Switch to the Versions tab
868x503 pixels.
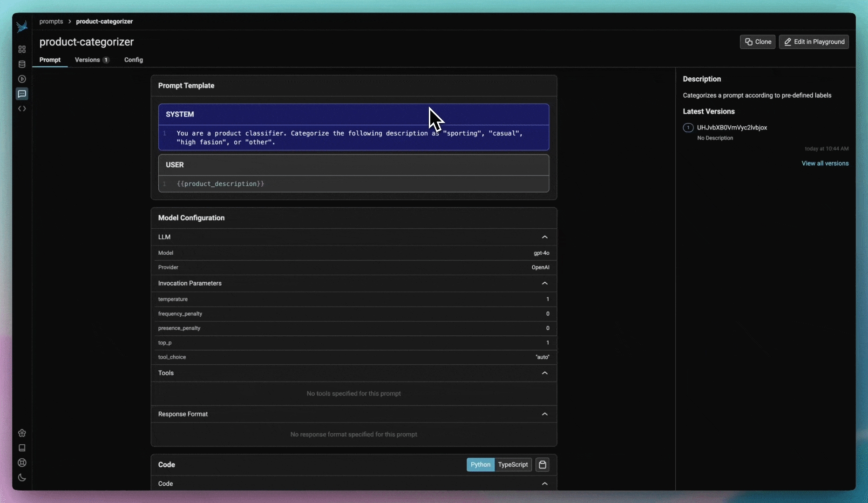[x=91, y=60]
